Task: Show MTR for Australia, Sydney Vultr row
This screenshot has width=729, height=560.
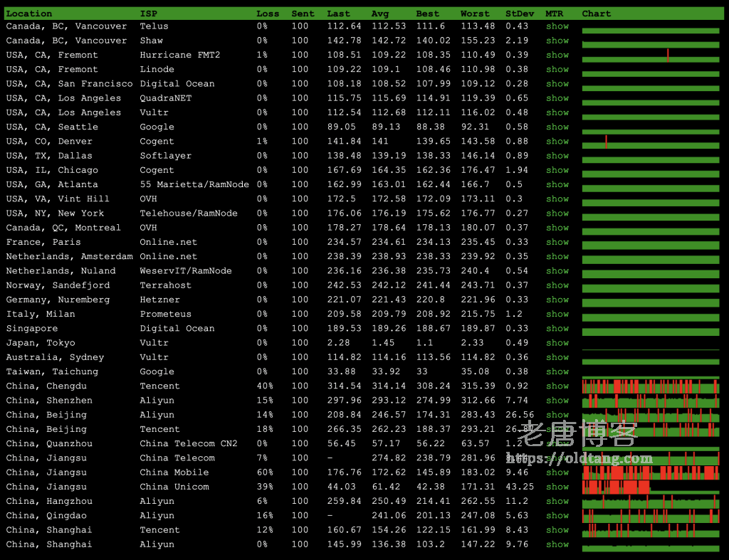Action: pyautogui.click(x=557, y=357)
